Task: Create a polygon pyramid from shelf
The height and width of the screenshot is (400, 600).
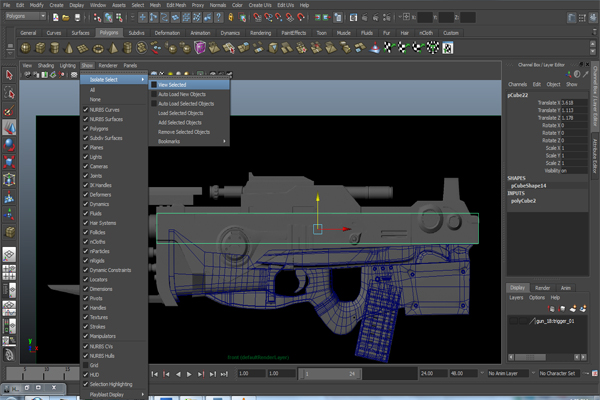Action: [112, 48]
